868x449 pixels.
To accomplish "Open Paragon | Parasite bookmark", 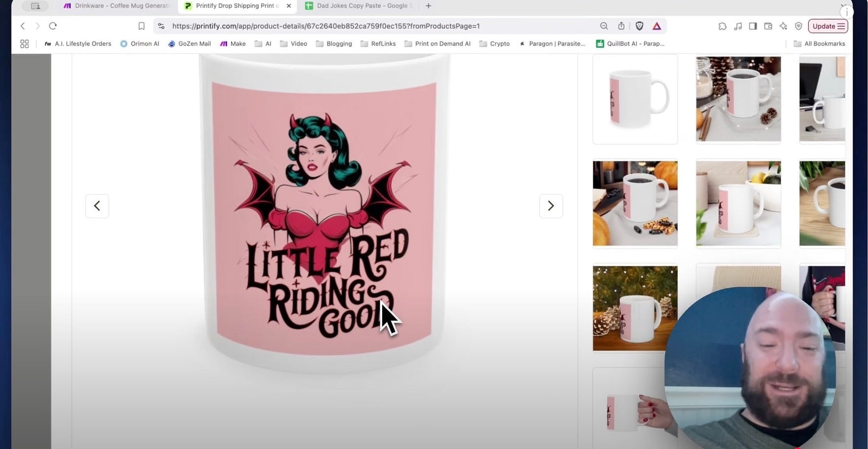I will tap(552, 44).
